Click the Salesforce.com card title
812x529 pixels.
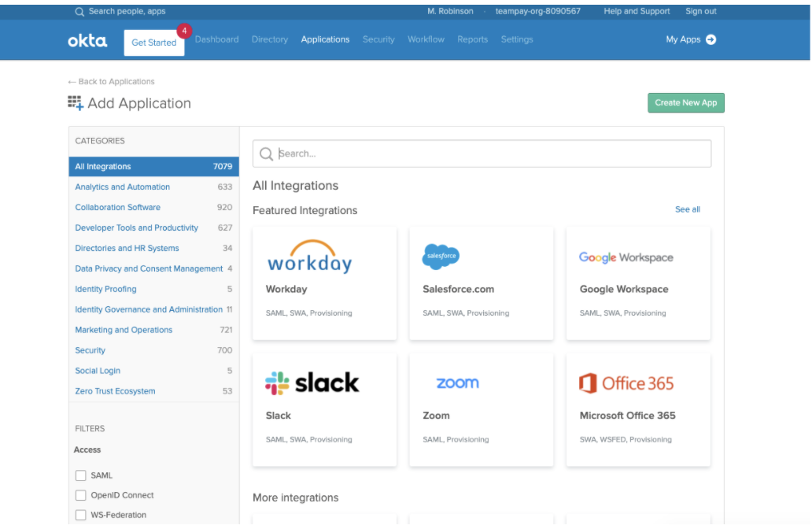[x=458, y=289]
